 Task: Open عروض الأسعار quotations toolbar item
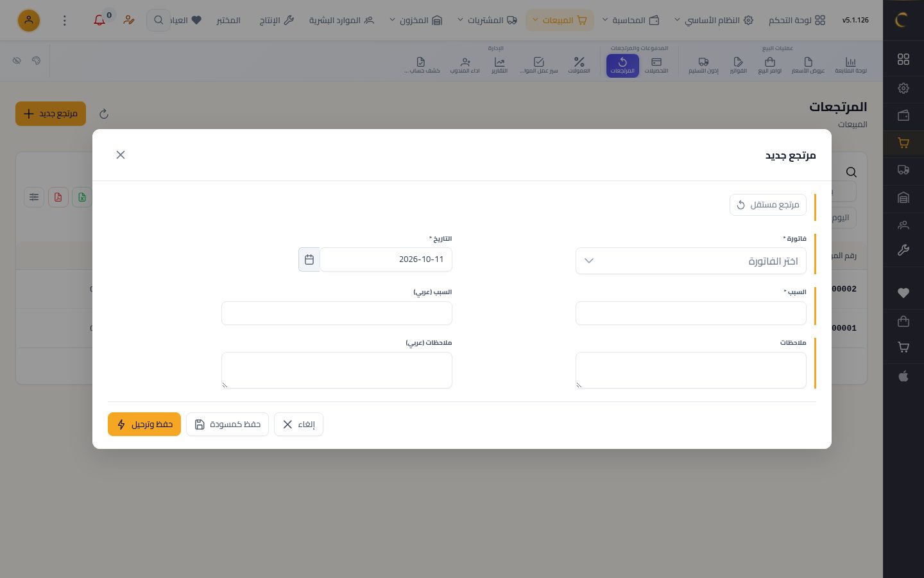click(x=808, y=65)
